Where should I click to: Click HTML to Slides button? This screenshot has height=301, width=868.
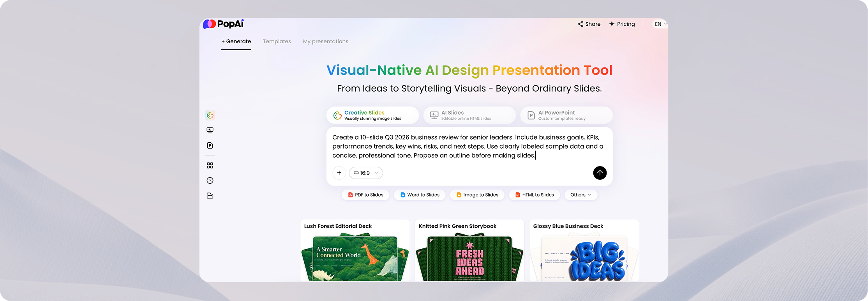(535, 195)
